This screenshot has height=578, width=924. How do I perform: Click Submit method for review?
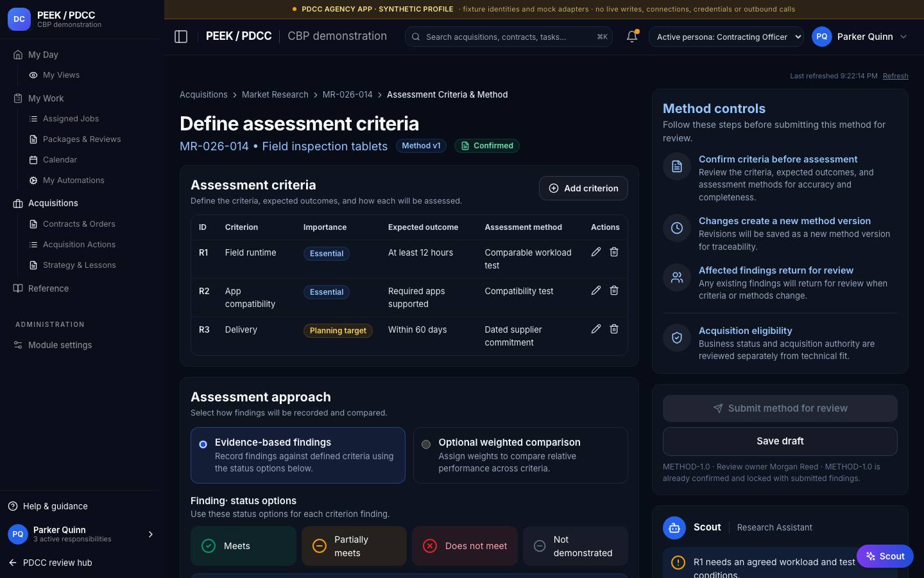tap(780, 408)
